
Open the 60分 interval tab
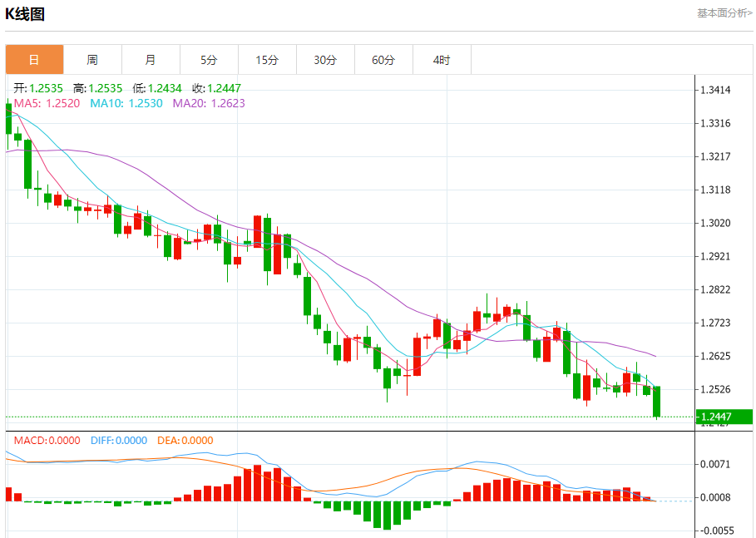pos(383,60)
